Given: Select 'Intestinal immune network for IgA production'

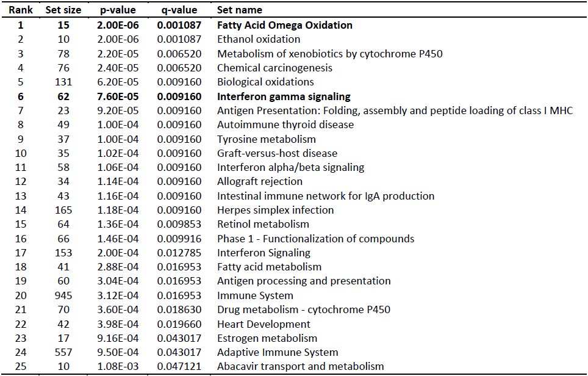Looking at the screenshot, I should point(326,196).
